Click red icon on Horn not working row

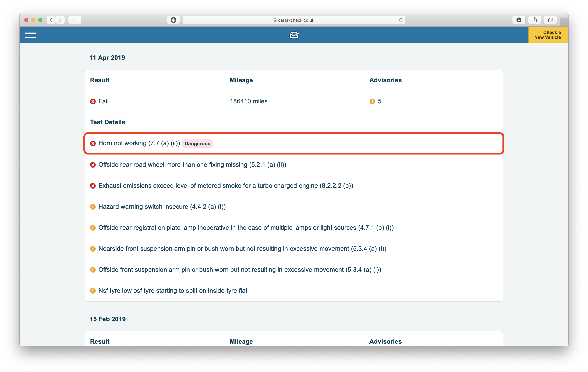pyautogui.click(x=93, y=143)
